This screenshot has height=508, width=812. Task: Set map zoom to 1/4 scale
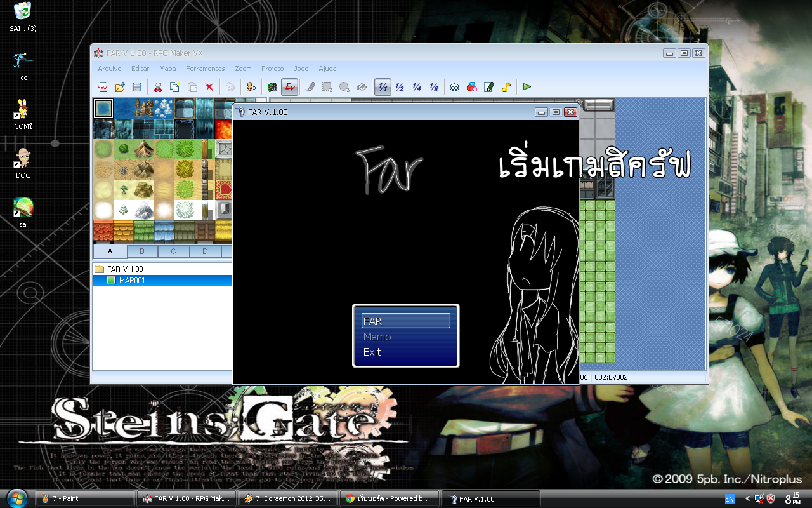click(x=417, y=87)
